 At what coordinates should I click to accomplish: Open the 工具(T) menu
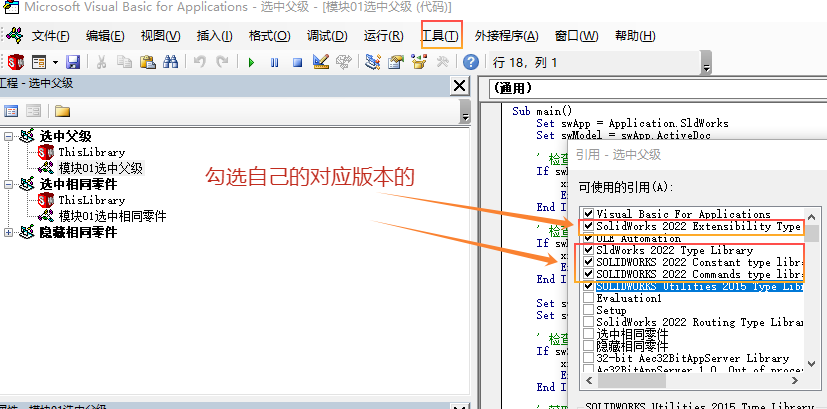[x=441, y=36]
